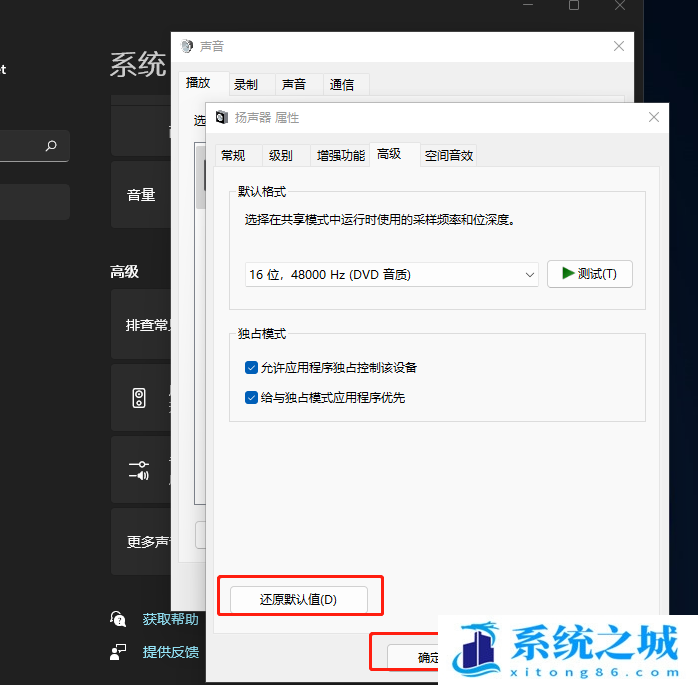This screenshot has height=685, width=698.
Task: Close the 声音 dialog window
Action: (619, 46)
